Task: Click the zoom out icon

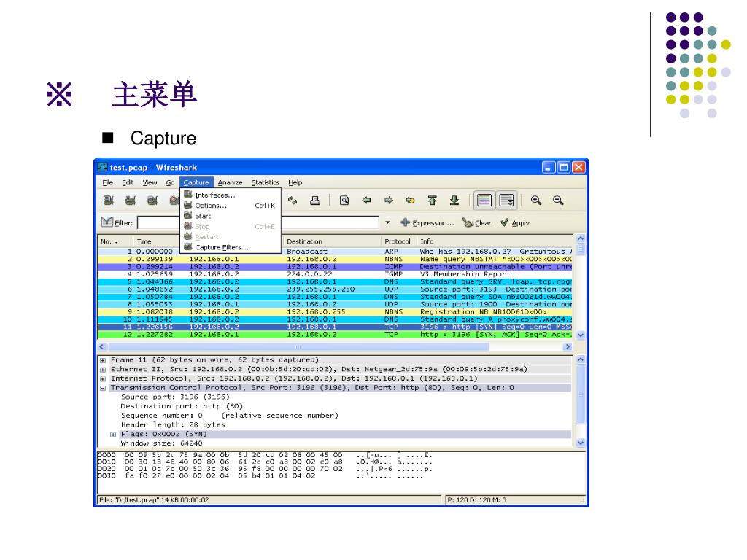Action: tap(558, 201)
